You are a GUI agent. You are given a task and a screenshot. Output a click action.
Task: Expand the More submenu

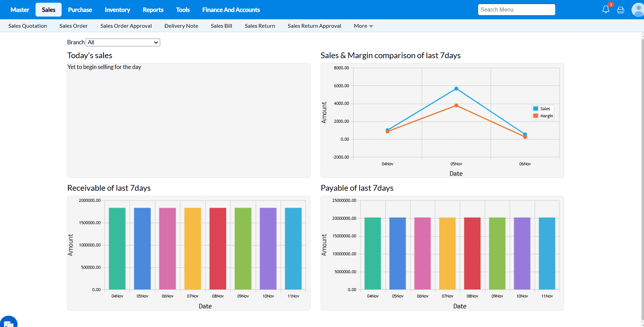[x=363, y=26]
